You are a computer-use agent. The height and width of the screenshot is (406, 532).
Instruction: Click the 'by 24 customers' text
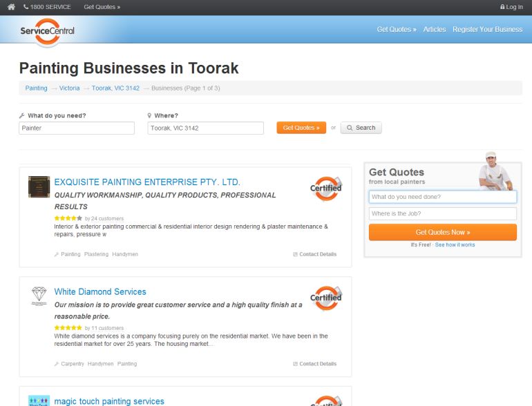[104, 218]
